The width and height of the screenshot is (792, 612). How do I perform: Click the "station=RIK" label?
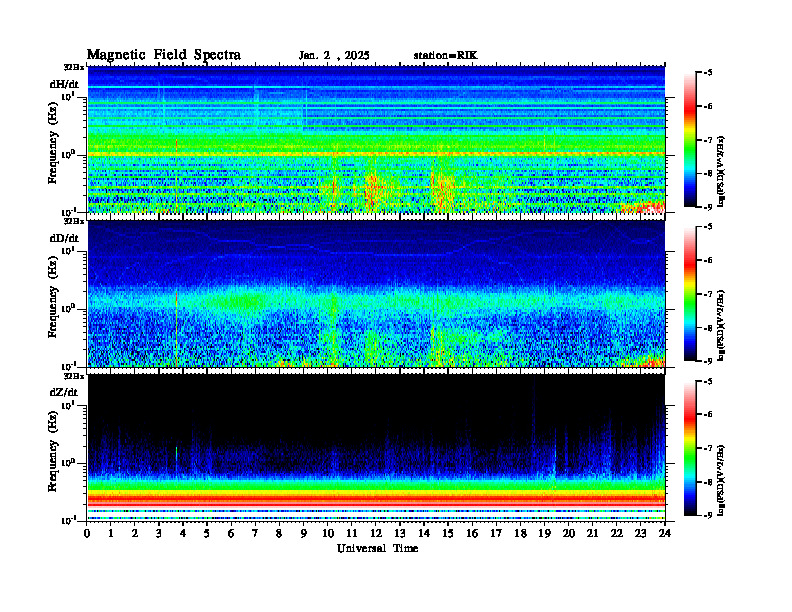pos(445,56)
